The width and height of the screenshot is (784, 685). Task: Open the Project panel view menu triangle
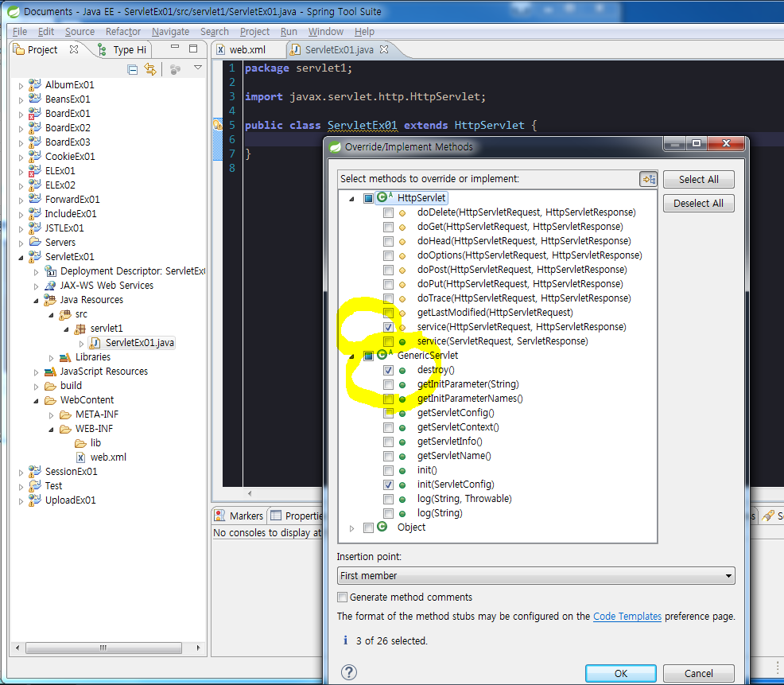point(198,68)
